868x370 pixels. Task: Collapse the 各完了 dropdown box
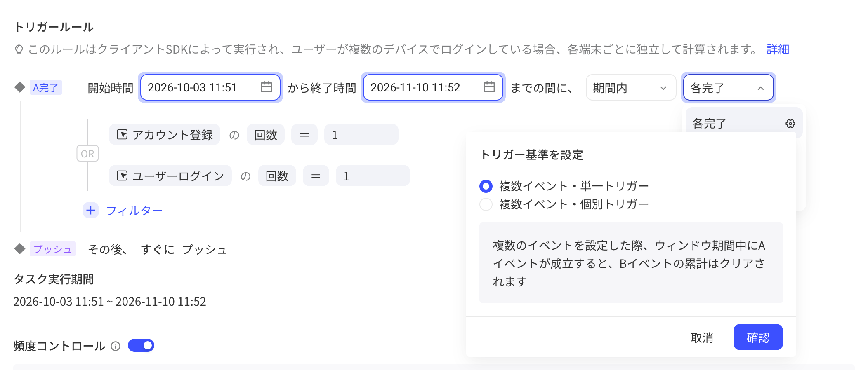tap(728, 87)
